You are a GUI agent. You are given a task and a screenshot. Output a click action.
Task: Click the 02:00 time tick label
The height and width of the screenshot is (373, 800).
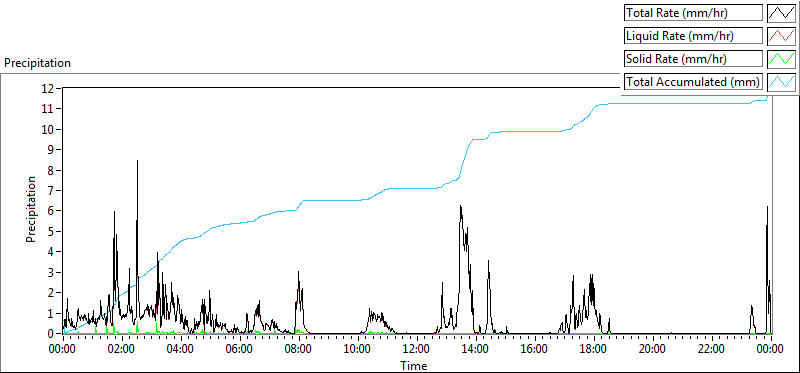click(x=122, y=350)
